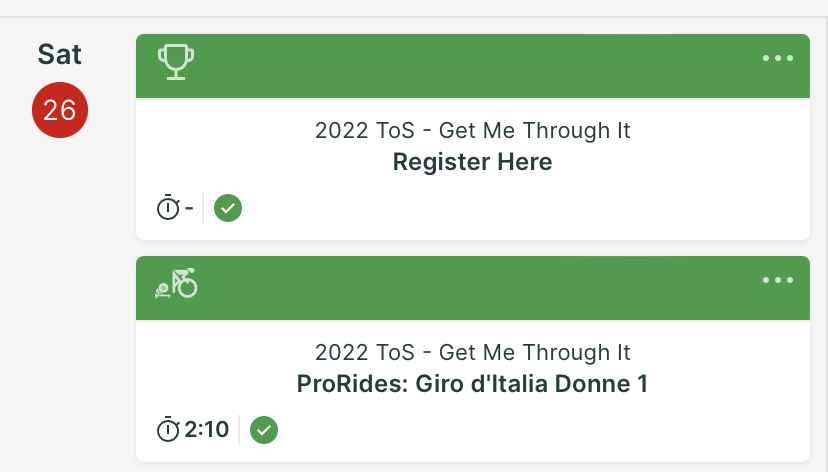Click the dash duration on Register Here card
This screenshot has width=828, height=472.
point(189,209)
